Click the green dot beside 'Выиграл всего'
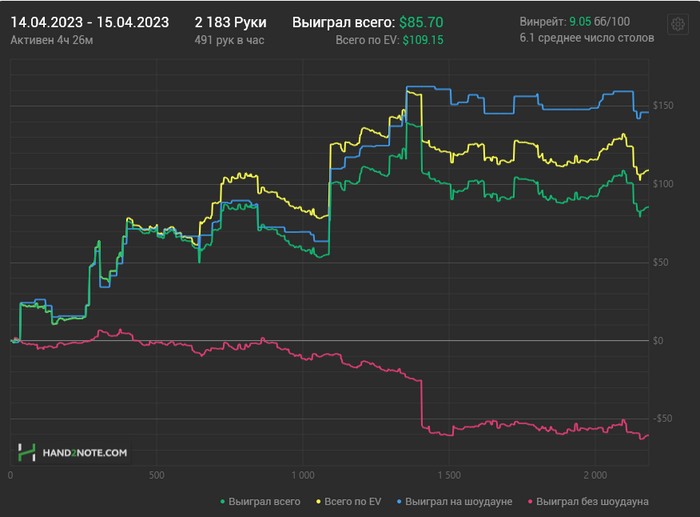This screenshot has height=517, width=700. coord(222,502)
